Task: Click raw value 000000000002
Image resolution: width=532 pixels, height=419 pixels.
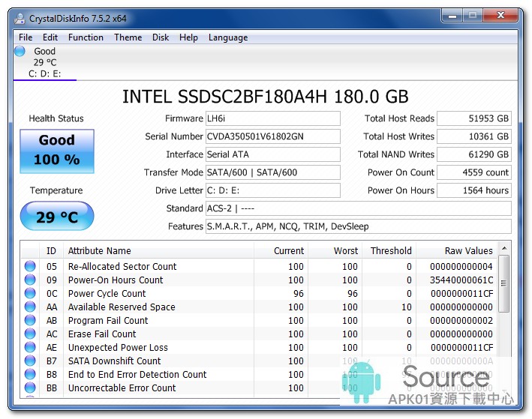Action: click(x=461, y=321)
